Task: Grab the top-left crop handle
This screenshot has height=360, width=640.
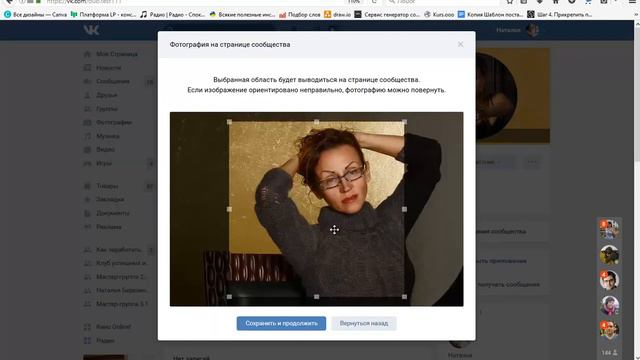Action: [229, 122]
